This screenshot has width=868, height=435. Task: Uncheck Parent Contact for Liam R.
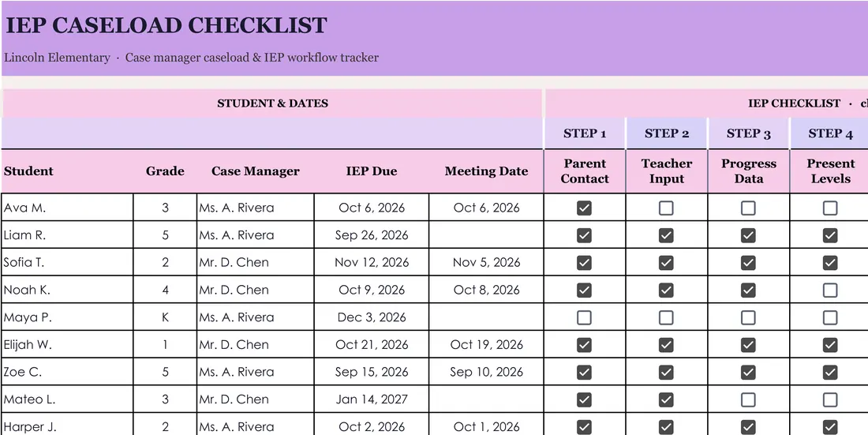[x=584, y=235]
